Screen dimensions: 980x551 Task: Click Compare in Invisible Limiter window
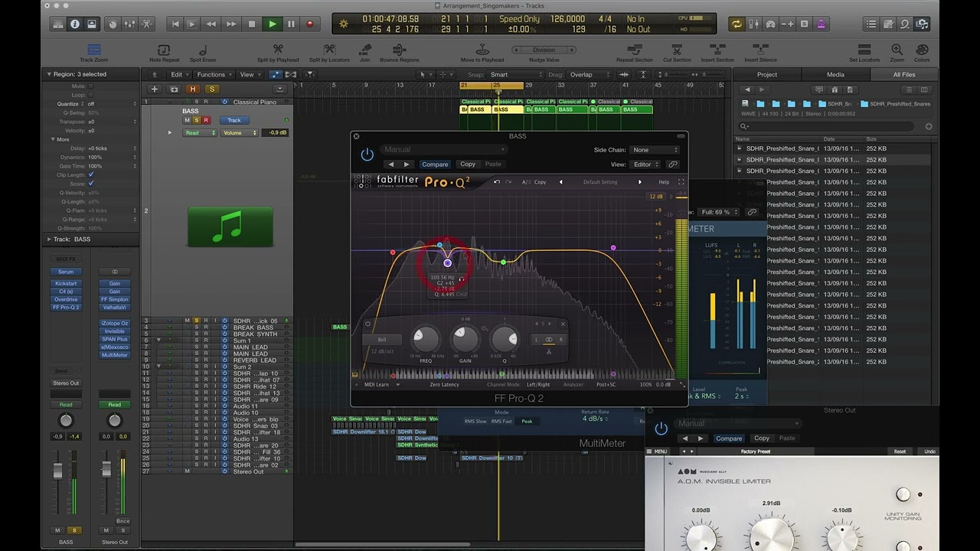(729, 439)
